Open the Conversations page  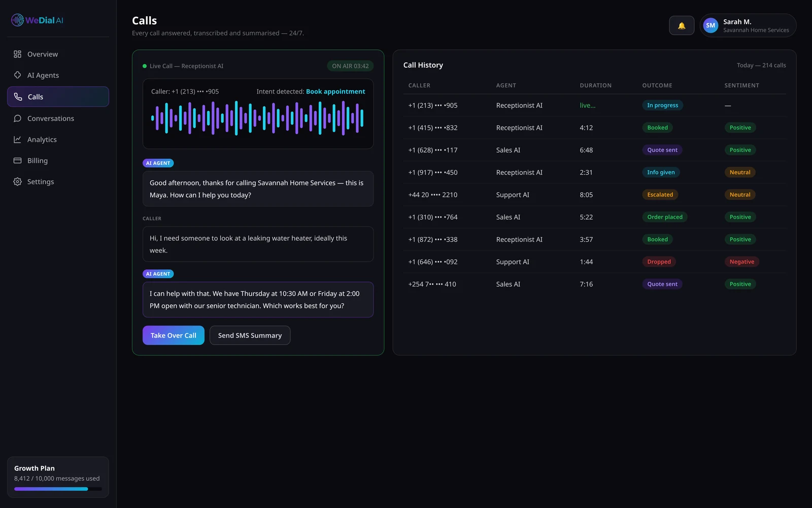coord(58,118)
